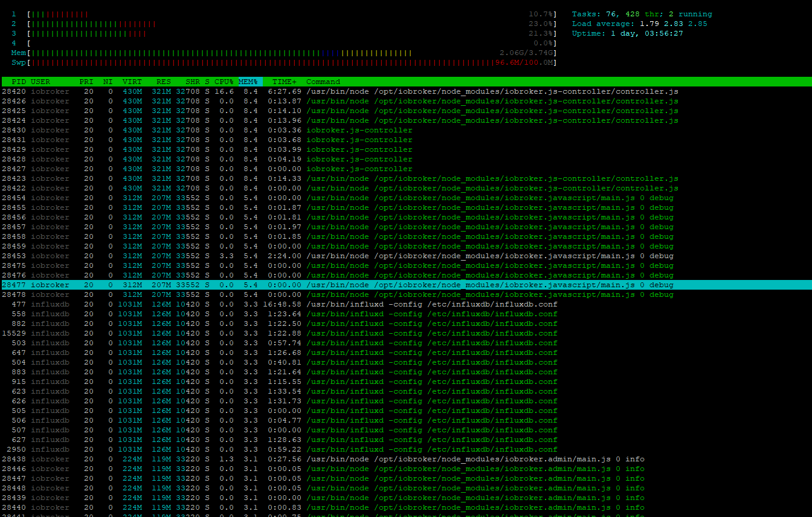Select influxd process row PID 2950
Viewport: 812px width, 517px height.
pos(406,449)
